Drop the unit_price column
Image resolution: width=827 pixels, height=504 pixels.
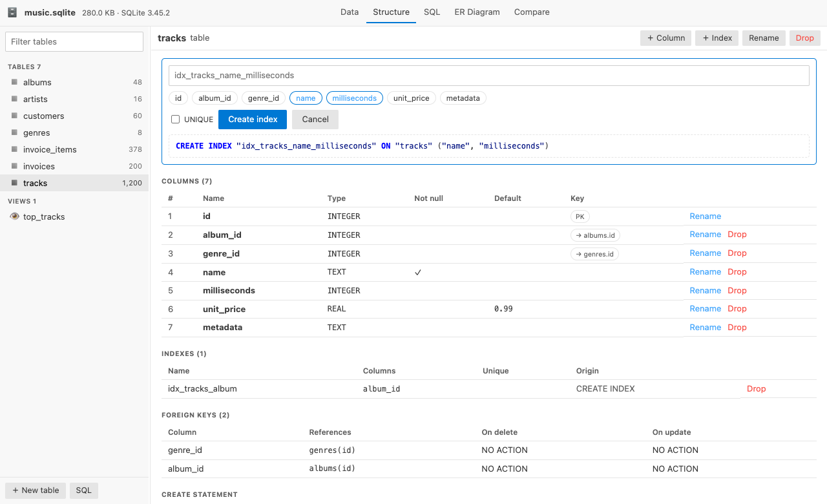coord(737,309)
